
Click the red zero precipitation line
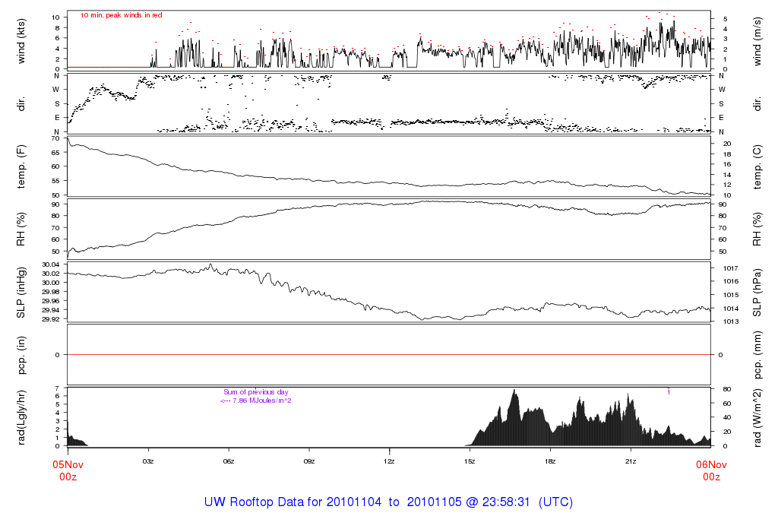(389, 354)
